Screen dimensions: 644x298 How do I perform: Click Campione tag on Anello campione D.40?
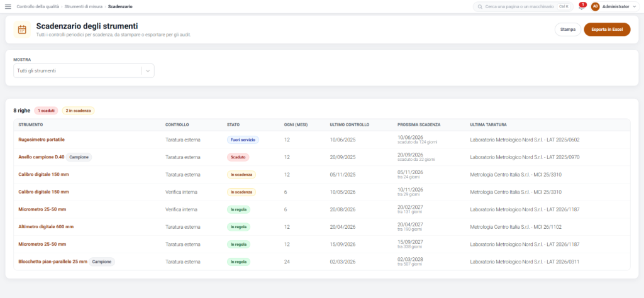[79, 157]
